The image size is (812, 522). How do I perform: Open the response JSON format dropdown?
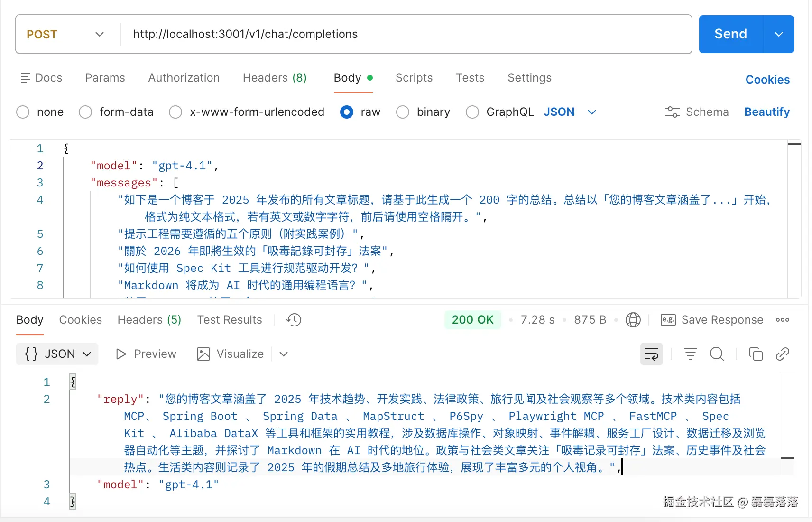(x=57, y=354)
